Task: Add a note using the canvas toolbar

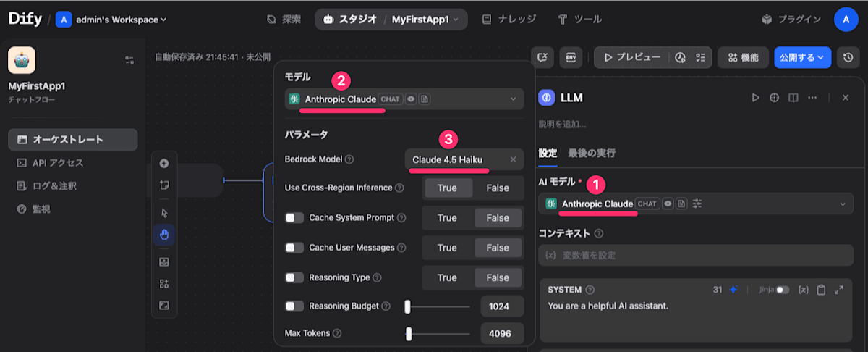Action: pyautogui.click(x=164, y=185)
